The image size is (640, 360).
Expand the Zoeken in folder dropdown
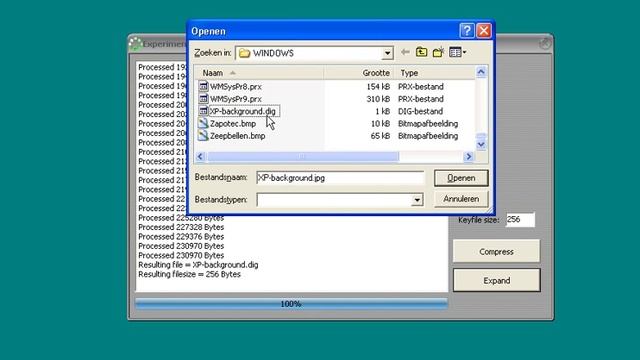387,53
